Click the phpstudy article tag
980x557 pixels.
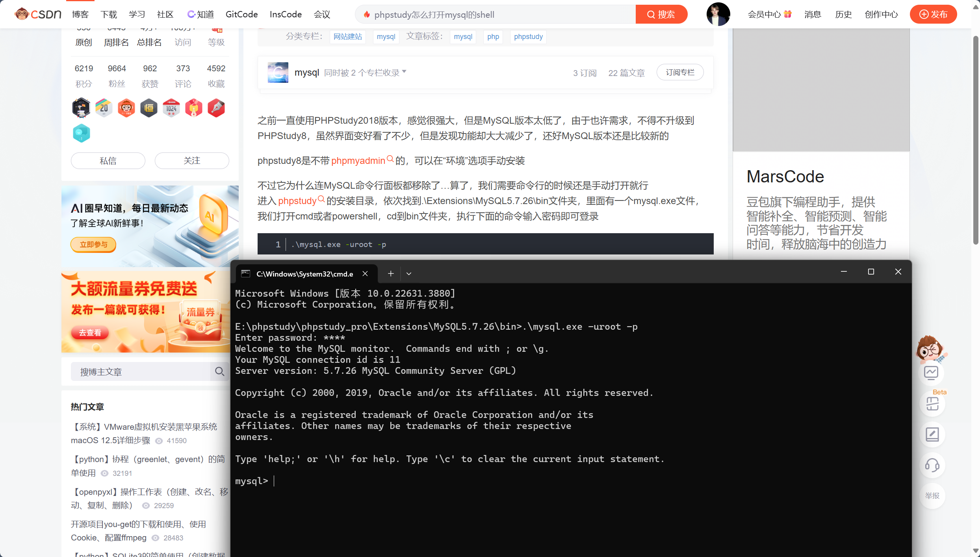528,37
